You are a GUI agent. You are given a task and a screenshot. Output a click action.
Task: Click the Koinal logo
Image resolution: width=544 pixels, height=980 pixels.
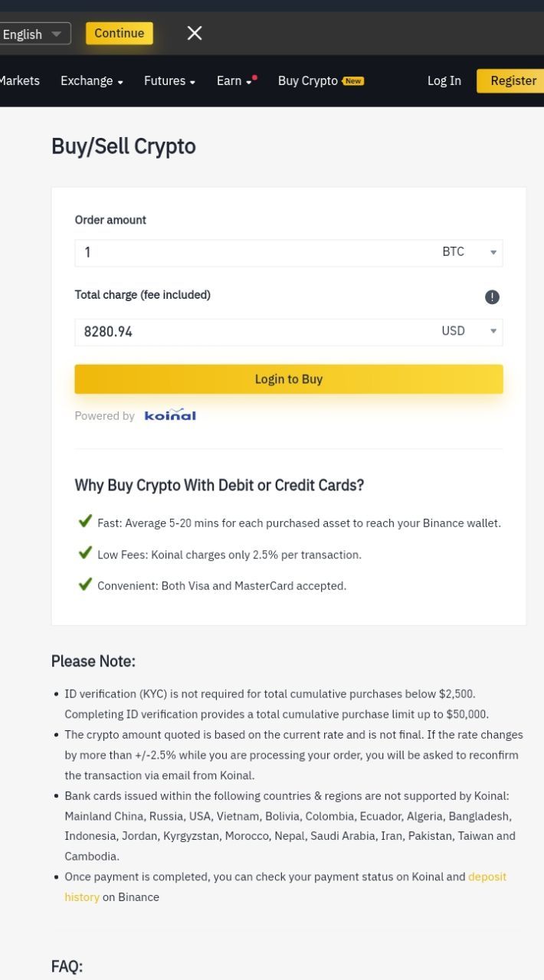[x=170, y=415]
